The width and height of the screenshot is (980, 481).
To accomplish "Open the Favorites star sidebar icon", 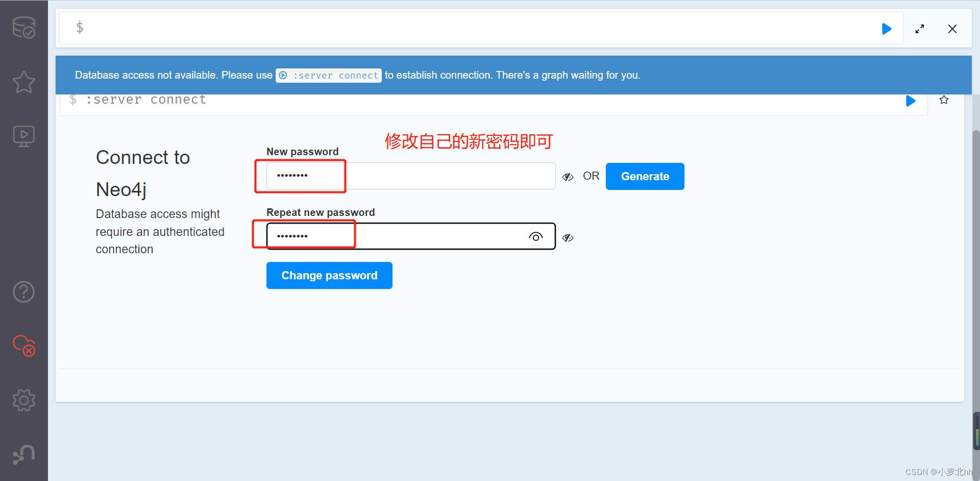I will (24, 82).
